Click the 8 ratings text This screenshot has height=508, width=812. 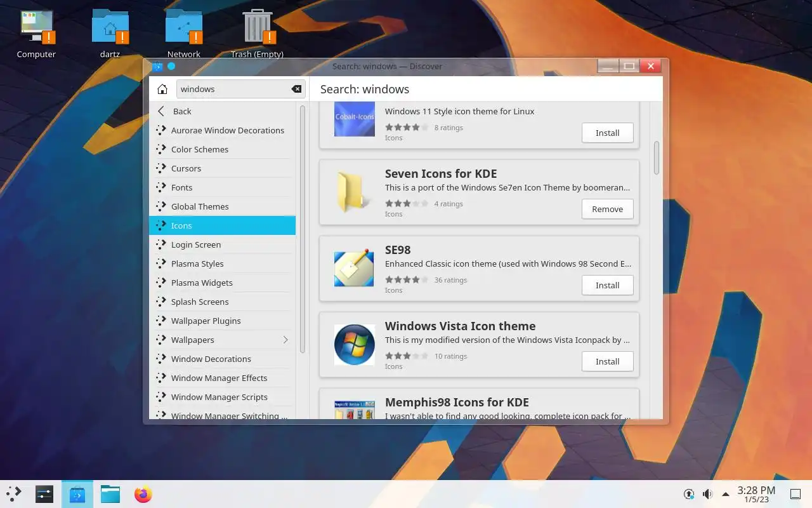[449, 128]
